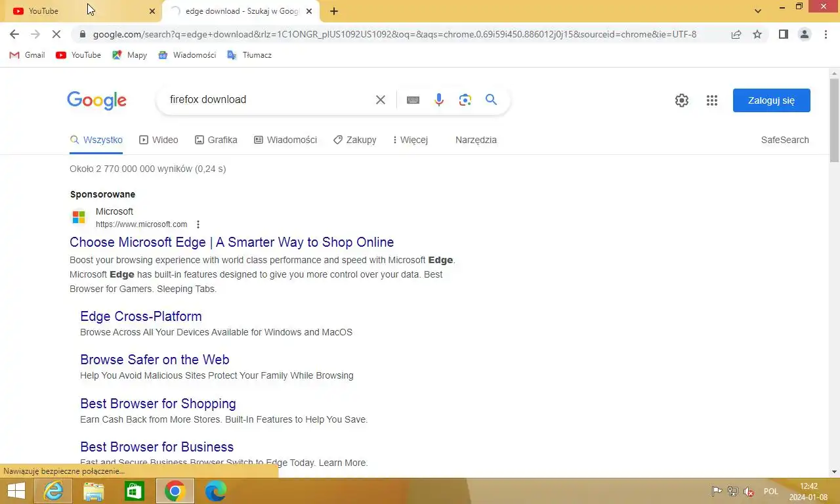Open File Explorer from taskbar
This screenshot has width=840, height=504.
pos(94,491)
